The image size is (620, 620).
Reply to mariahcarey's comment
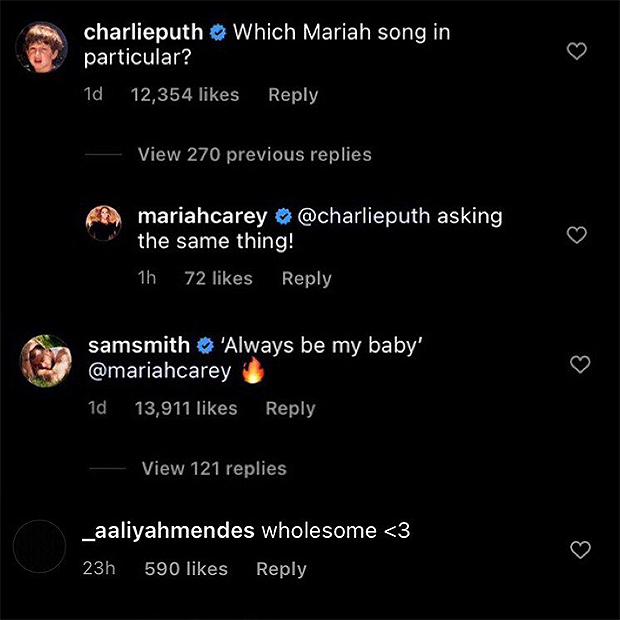[x=306, y=279]
